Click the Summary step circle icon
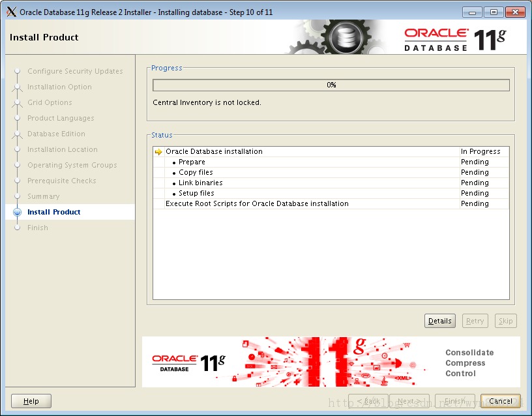The image size is (532, 416). click(18, 196)
